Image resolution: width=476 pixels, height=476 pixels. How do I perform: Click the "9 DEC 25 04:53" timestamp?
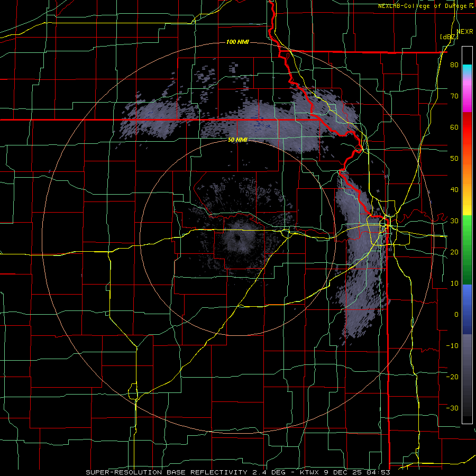pyautogui.click(x=358, y=472)
